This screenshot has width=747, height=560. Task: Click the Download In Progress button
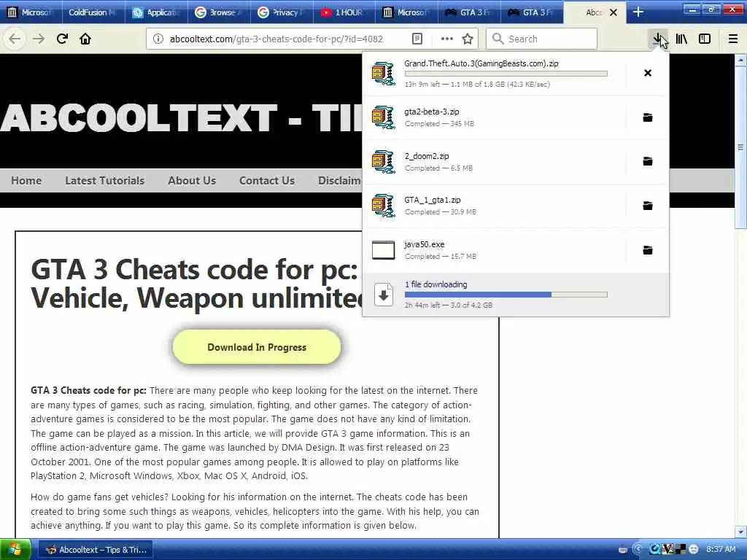pos(257,346)
